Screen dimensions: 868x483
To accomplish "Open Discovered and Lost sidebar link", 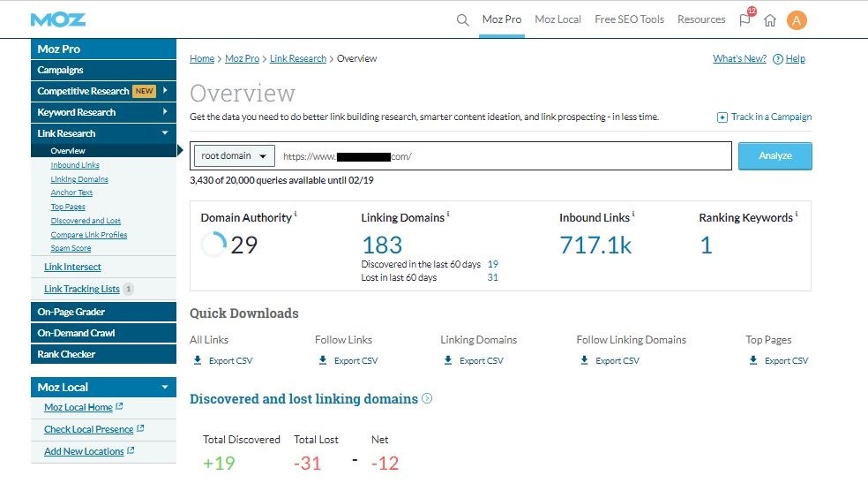I will (86, 221).
